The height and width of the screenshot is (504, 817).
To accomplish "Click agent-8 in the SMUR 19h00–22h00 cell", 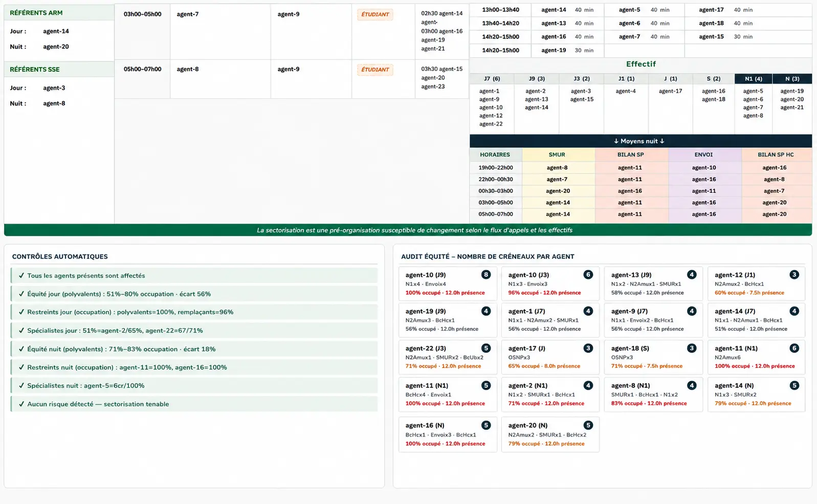I will coord(557,168).
